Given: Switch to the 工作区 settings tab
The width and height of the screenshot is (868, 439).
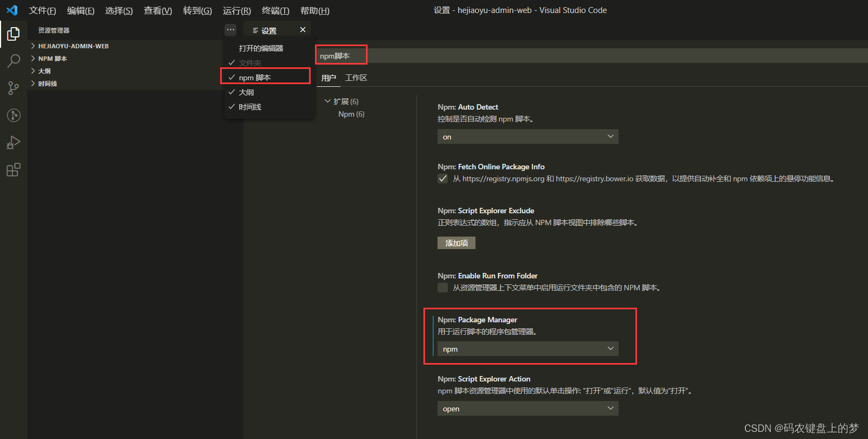Looking at the screenshot, I should (356, 78).
